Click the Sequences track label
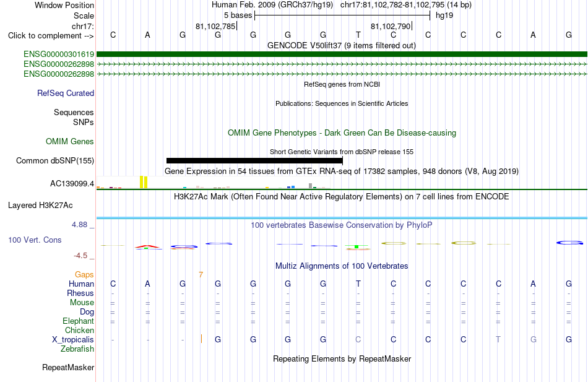The width and height of the screenshot is (588, 382). click(74, 112)
